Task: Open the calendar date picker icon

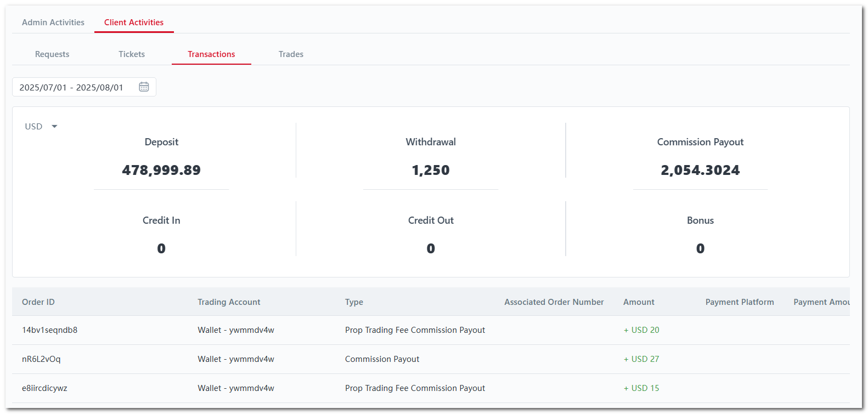Action: [x=144, y=87]
